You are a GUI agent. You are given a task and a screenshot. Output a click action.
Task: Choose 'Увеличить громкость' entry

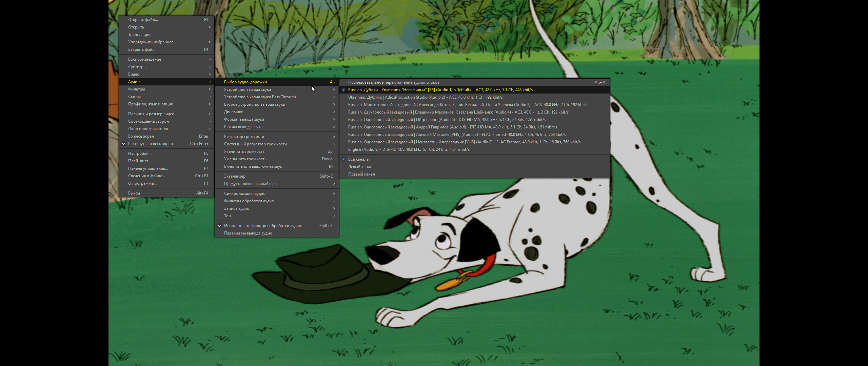tap(277, 151)
